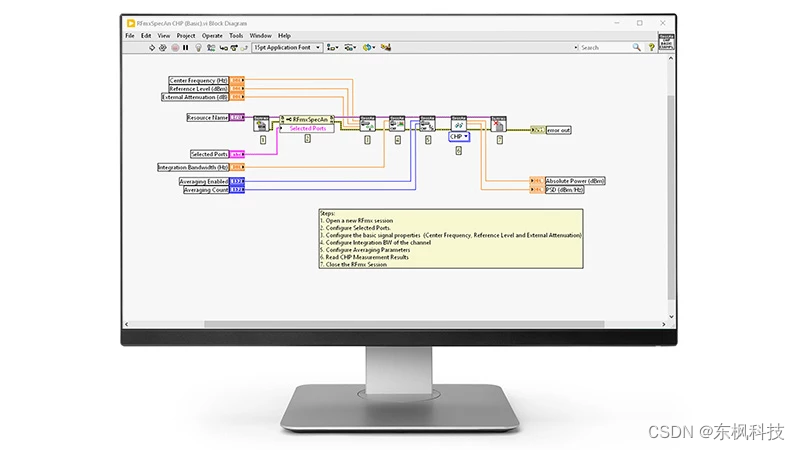Open the Reorder dropdown
800x450 pixels.
pos(369,47)
